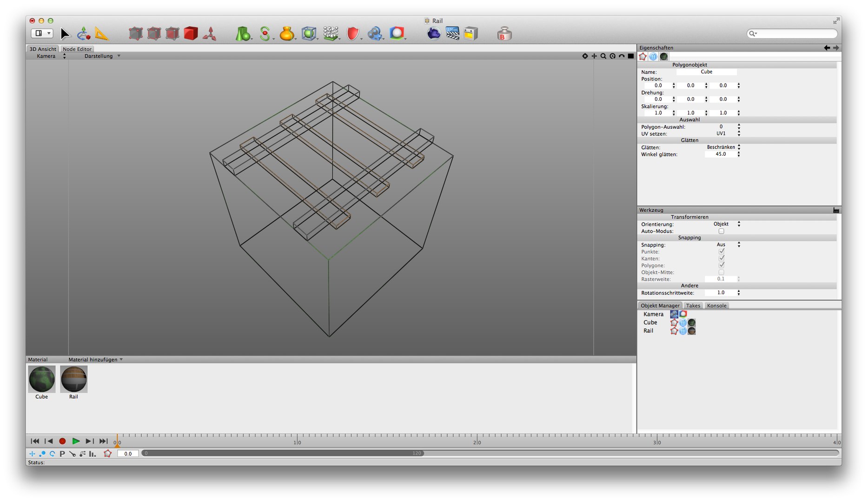Image resolution: width=868 pixels, height=502 pixels.
Task: Show the pentagon object properties tab
Action: [x=643, y=57]
